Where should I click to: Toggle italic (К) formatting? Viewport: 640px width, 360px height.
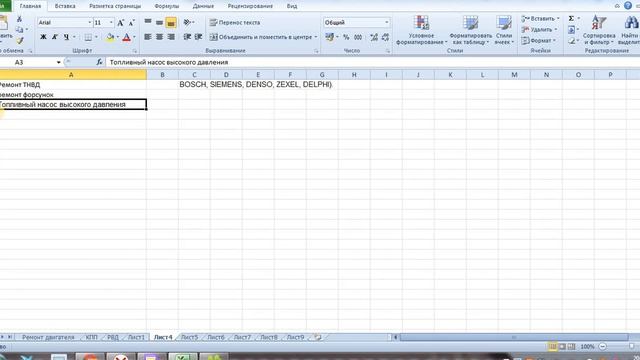click(x=55, y=37)
